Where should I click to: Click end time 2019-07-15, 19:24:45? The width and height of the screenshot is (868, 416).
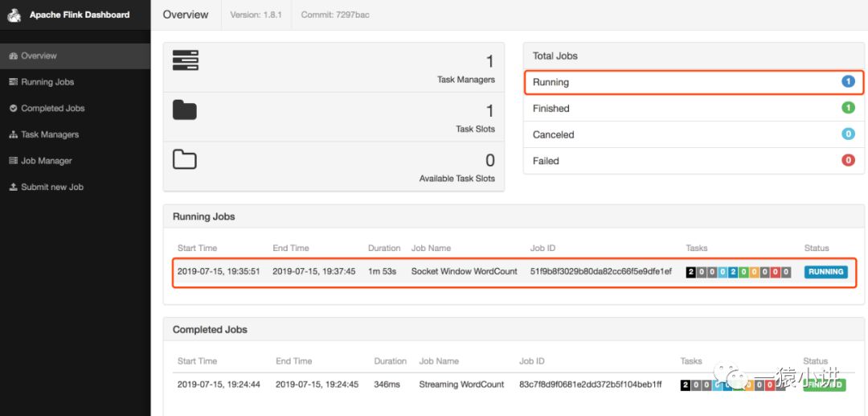tap(317, 385)
